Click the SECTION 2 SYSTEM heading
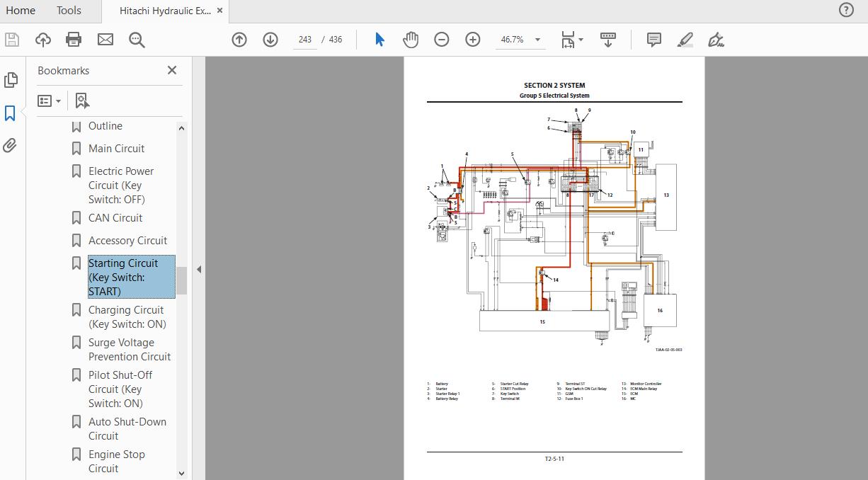Image resolution: width=868 pixels, height=480 pixels. (554, 86)
